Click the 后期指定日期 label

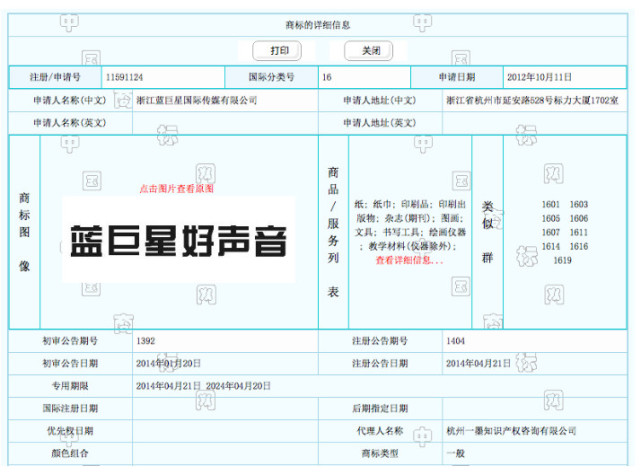pyautogui.click(x=380, y=408)
